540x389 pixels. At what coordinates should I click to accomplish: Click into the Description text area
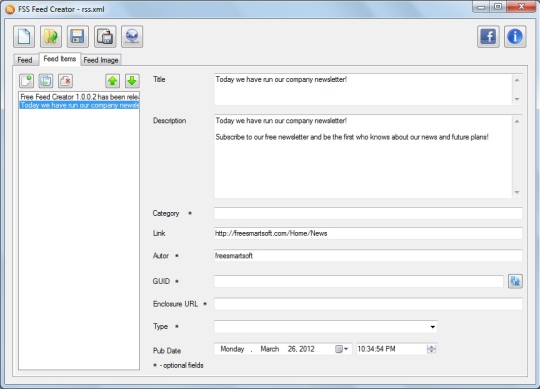[363, 157]
